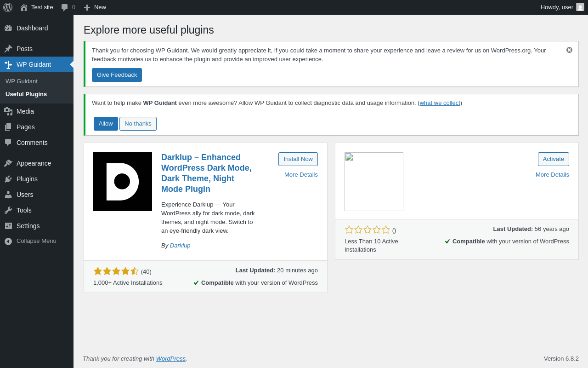This screenshot has width=588, height=368.
Task: Click the Plugins plug icon
Action: click(x=8, y=179)
